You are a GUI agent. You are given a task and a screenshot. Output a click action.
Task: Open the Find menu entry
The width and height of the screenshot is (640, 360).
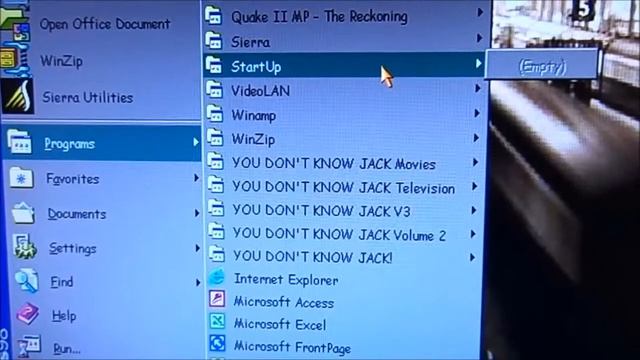point(105,282)
